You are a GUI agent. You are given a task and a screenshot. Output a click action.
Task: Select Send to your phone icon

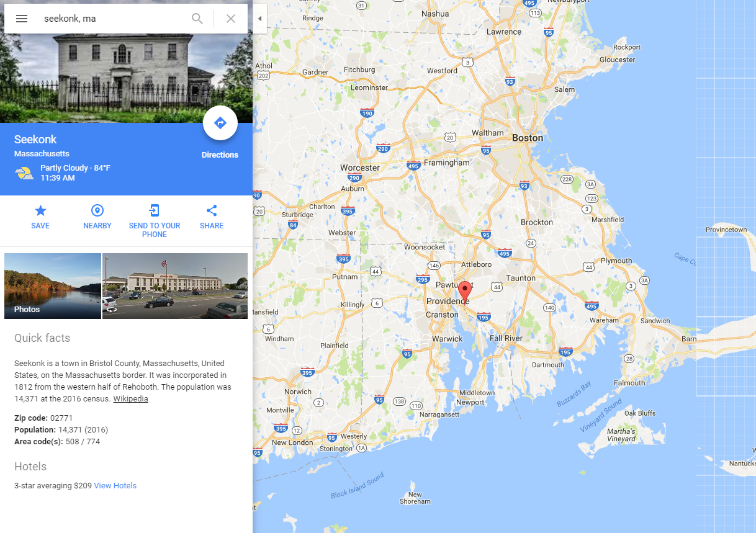[x=155, y=210]
